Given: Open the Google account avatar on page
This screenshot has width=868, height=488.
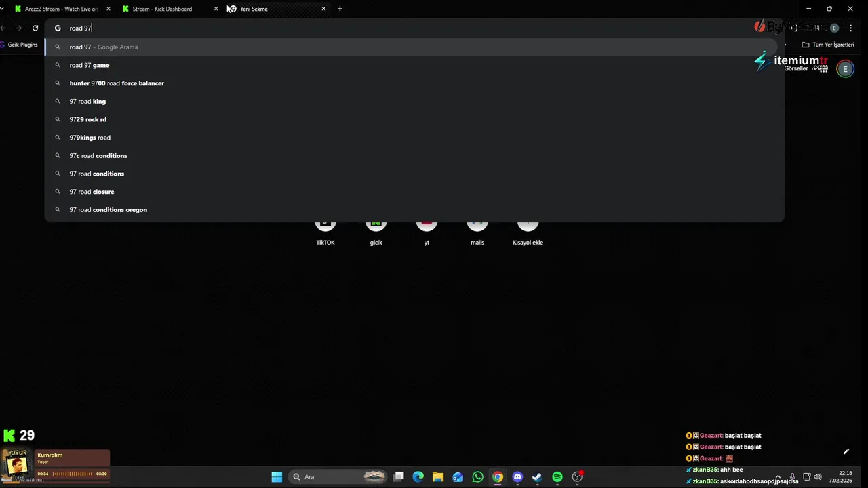Looking at the screenshot, I should 845,68.
